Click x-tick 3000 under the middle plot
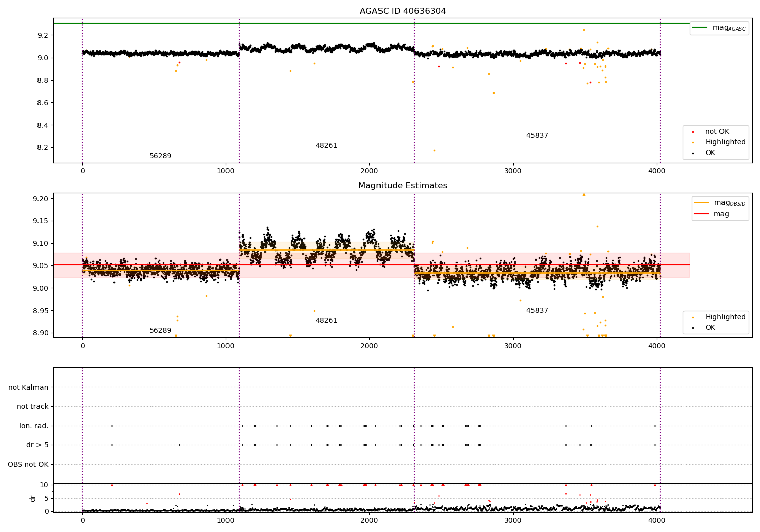 pyautogui.click(x=513, y=346)
